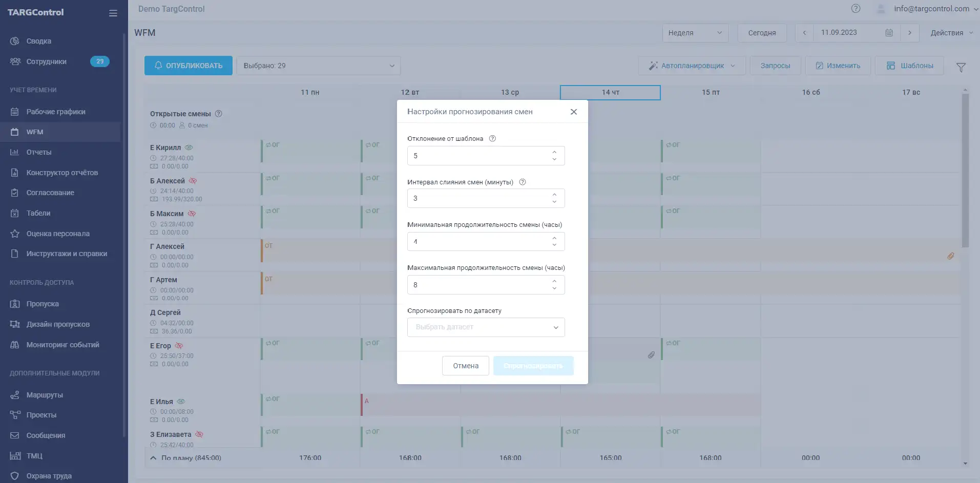Open the filter funnel icon above the schedule

962,67
